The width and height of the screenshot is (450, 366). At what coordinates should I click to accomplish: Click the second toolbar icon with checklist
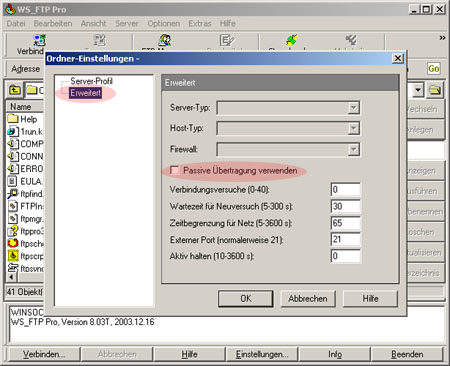point(99,40)
